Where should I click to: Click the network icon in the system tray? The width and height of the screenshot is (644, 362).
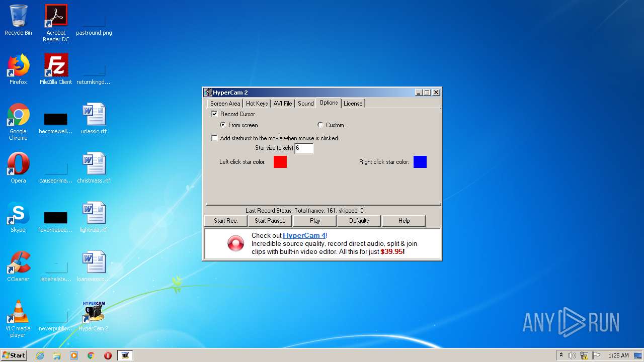(584, 355)
